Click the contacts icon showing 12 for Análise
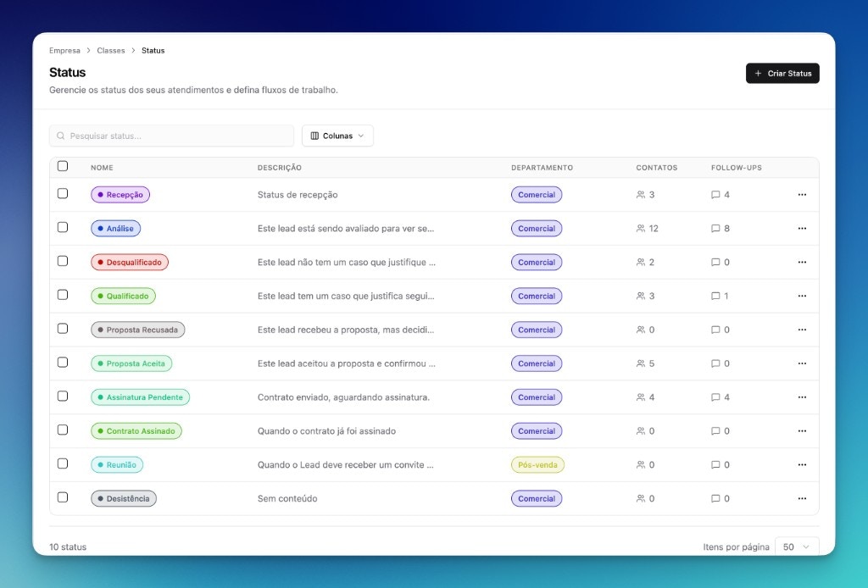Screen dimensions: 868x588 pyautogui.click(x=642, y=228)
